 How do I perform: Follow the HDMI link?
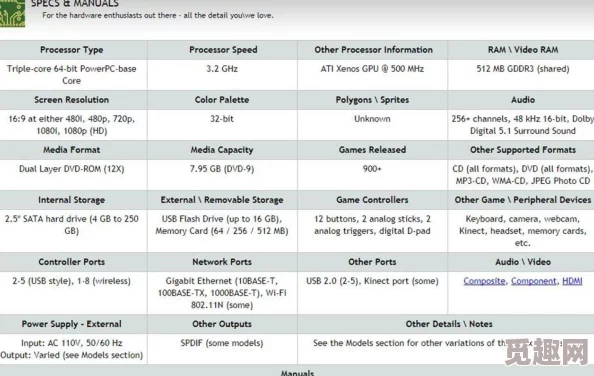click(x=572, y=281)
